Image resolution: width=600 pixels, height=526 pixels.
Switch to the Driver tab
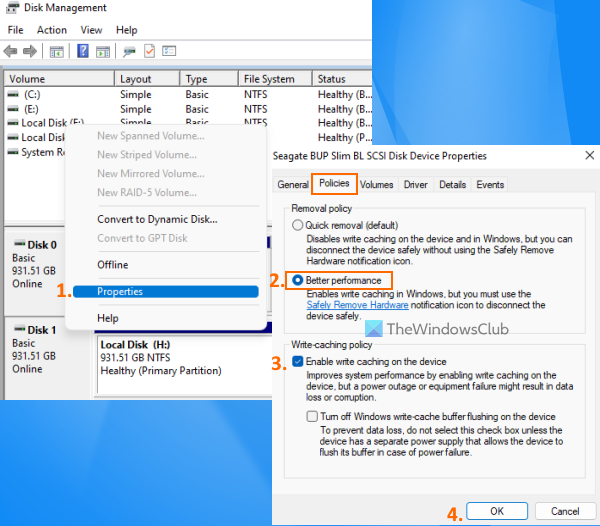tap(416, 184)
